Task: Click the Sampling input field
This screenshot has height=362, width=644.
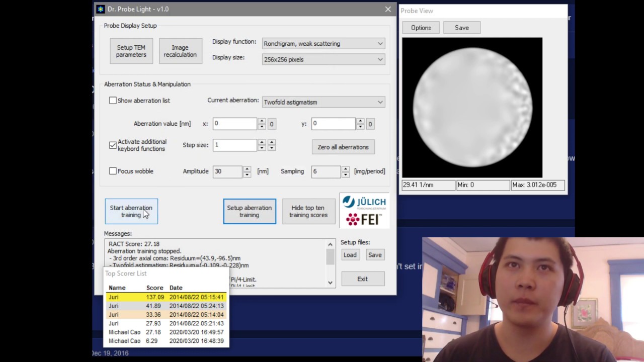Action: (x=326, y=171)
